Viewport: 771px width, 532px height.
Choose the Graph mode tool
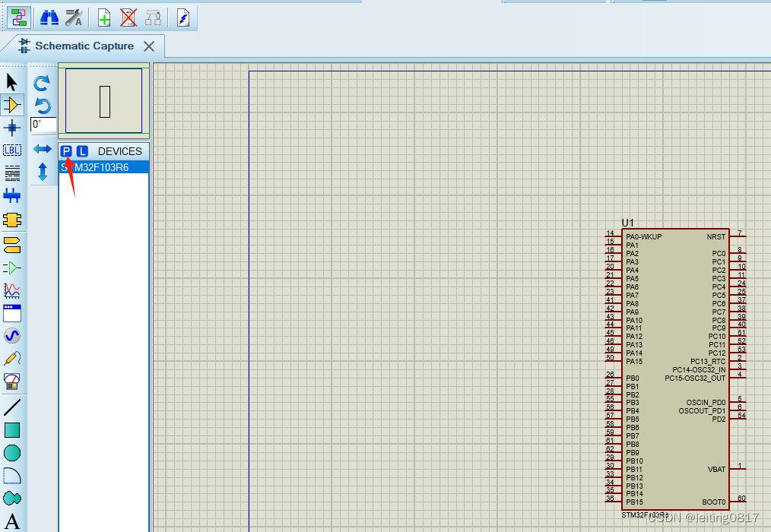[12, 290]
